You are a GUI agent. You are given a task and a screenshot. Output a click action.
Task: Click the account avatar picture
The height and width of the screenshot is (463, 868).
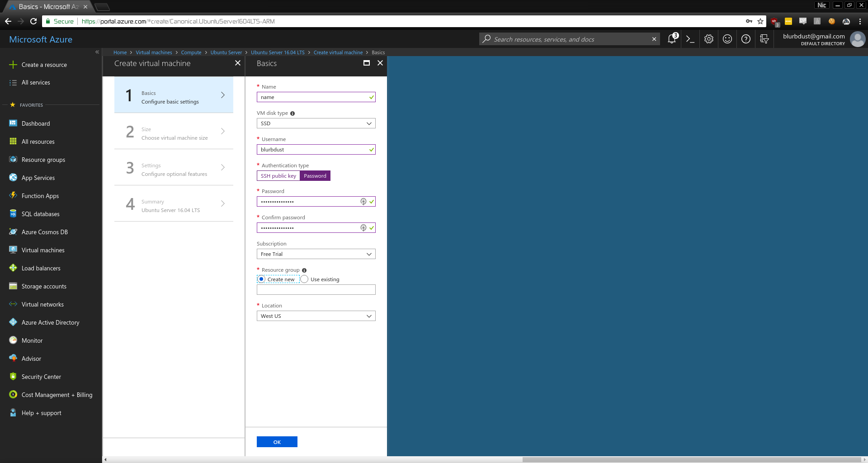point(858,39)
